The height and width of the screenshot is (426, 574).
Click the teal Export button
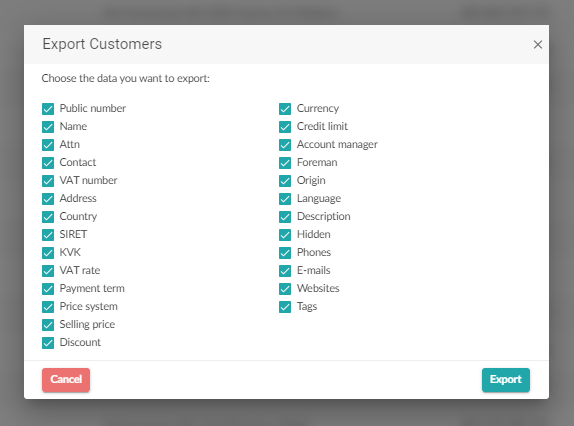tap(506, 380)
